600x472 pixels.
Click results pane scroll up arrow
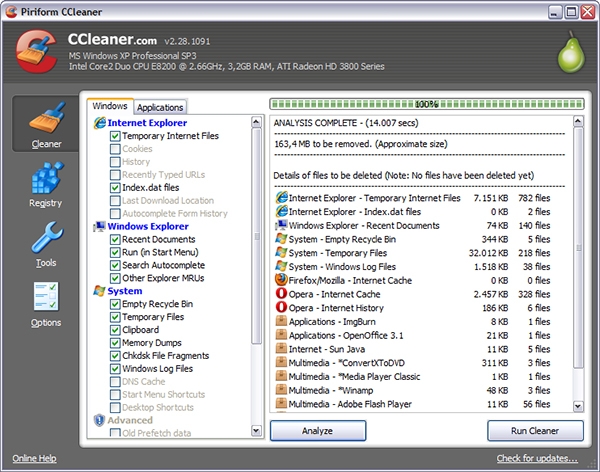tap(578, 121)
